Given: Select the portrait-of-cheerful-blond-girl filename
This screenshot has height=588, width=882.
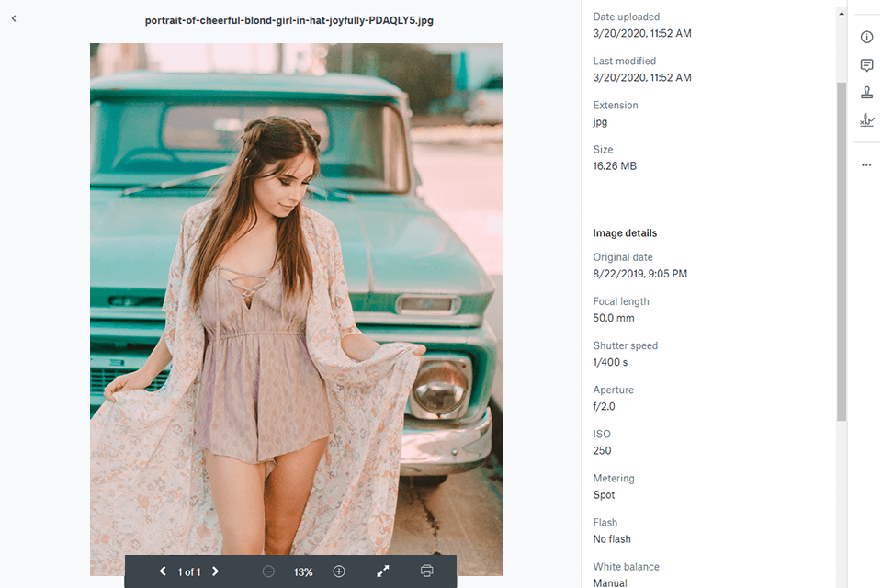Looking at the screenshot, I should click(x=288, y=19).
